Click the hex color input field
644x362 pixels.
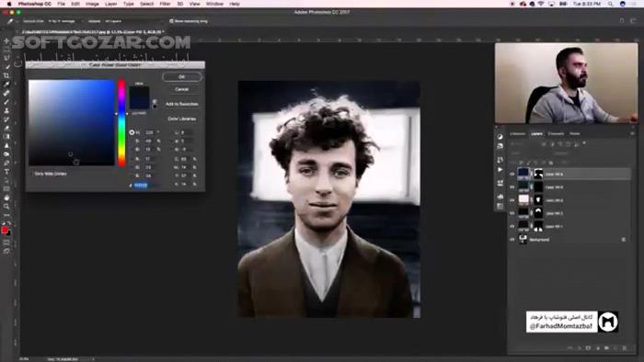pos(145,186)
